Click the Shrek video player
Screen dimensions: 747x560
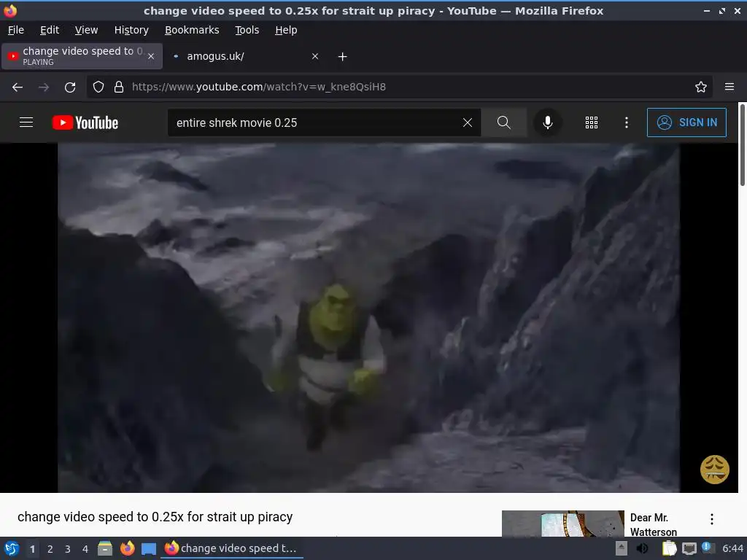click(x=368, y=318)
